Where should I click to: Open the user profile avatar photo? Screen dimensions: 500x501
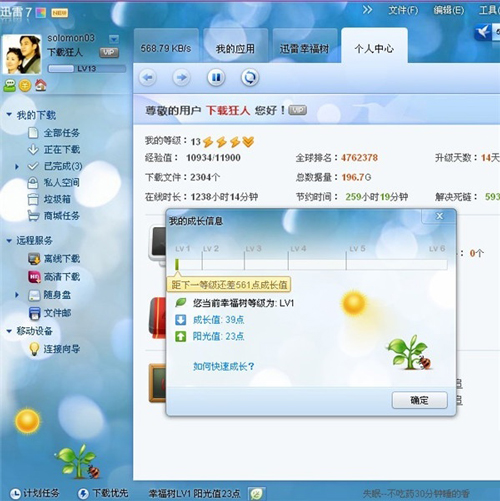coord(22,54)
